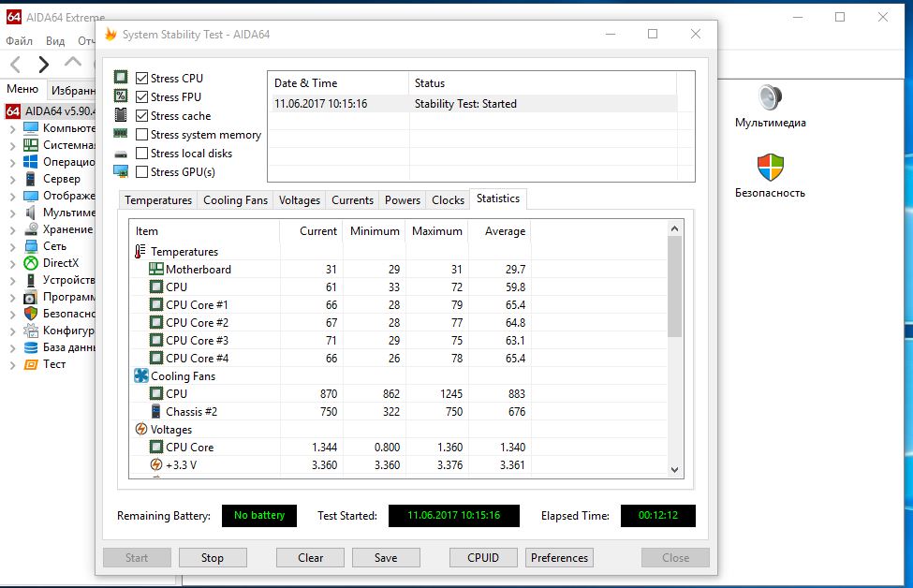Click the Motherboard icon in temperatures list
Image resolution: width=913 pixels, height=588 pixels.
156,269
